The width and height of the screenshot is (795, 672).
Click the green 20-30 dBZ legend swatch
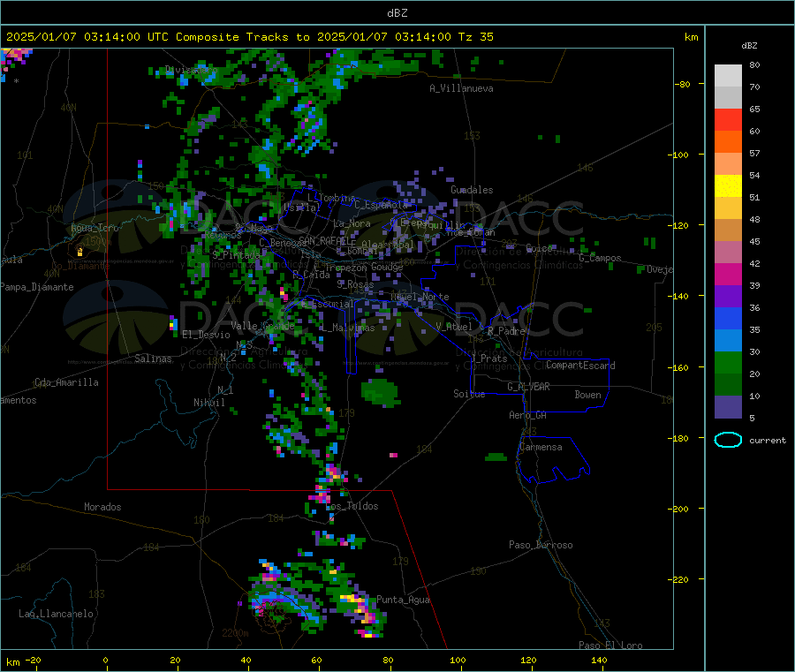(728, 362)
